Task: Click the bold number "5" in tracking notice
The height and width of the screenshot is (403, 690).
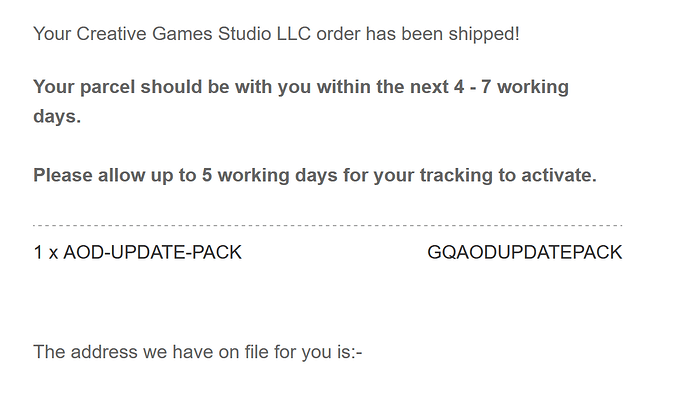Action: [207, 175]
